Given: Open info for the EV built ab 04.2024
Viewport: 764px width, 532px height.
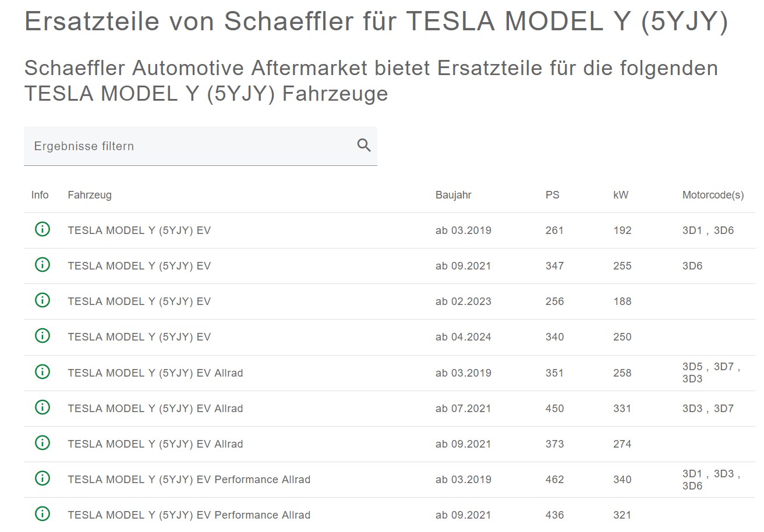Looking at the screenshot, I should click(x=41, y=336).
